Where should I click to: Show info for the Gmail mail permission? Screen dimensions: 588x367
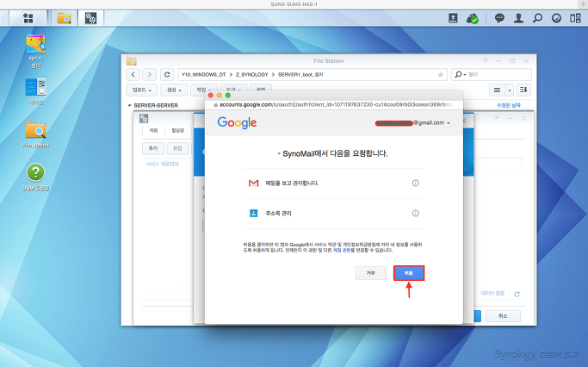tap(416, 183)
